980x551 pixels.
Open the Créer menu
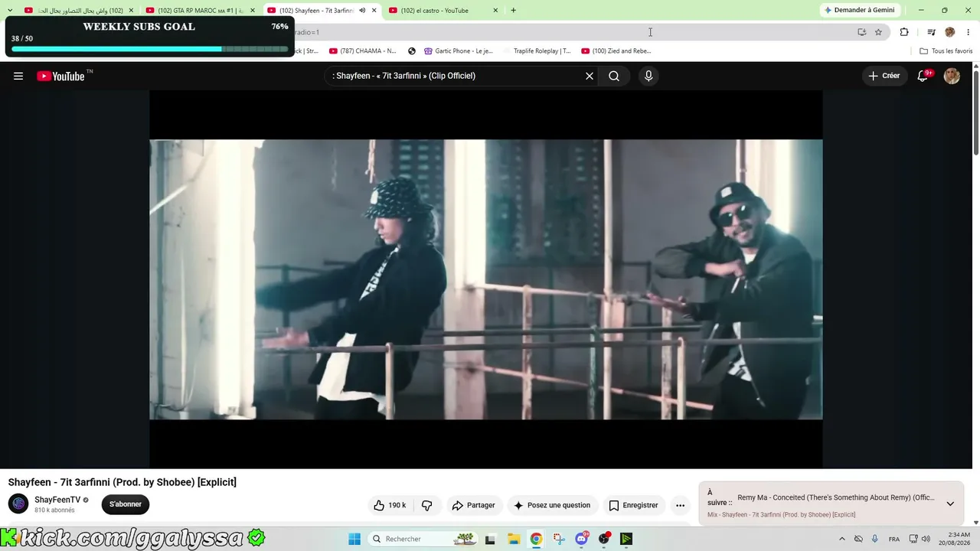[x=884, y=76]
